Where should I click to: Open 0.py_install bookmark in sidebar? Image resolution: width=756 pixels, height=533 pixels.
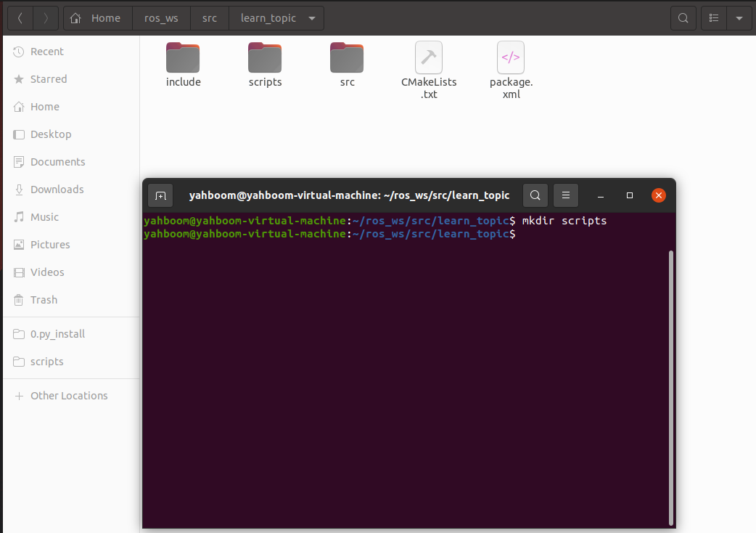coord(71,334)
